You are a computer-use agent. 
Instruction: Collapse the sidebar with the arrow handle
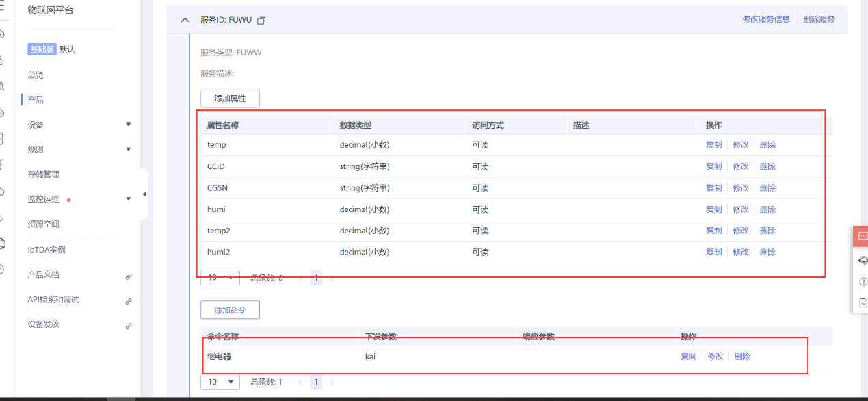[144, 194]
